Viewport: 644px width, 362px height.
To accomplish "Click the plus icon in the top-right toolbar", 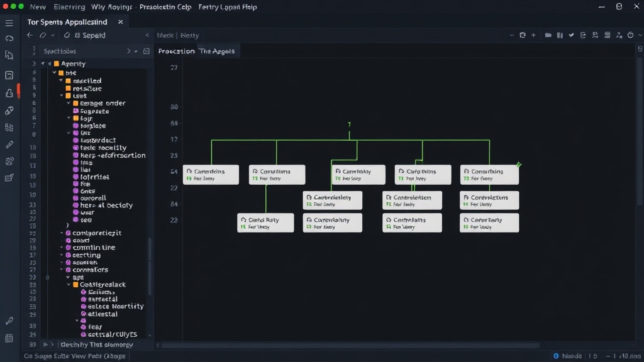I will pyautogui.click(x=533, y=35).
